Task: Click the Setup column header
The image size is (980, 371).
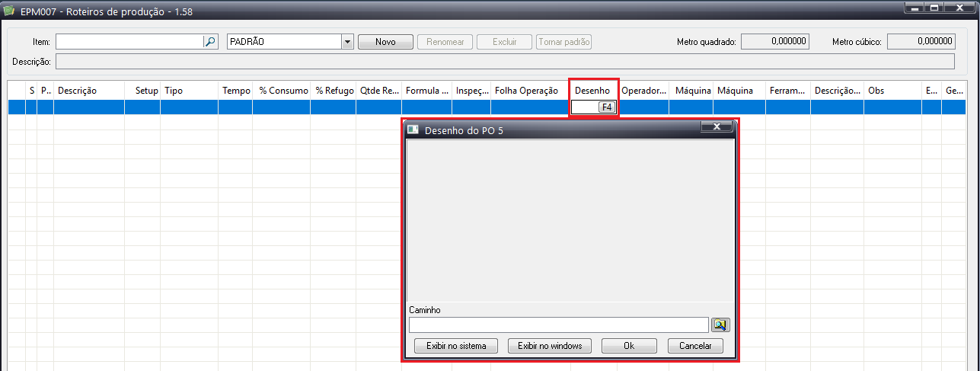Action: coord(142,91)
